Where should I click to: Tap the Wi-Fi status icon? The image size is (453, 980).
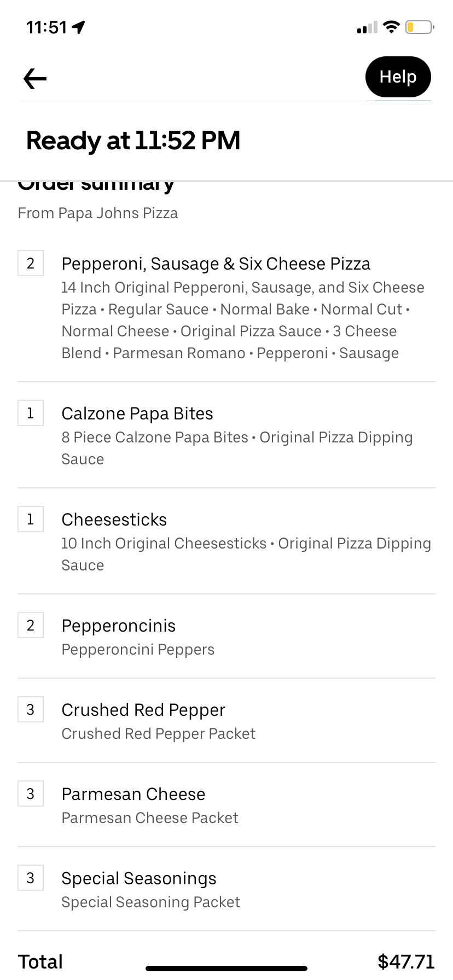pyautogui.click(x=391, y=27)
